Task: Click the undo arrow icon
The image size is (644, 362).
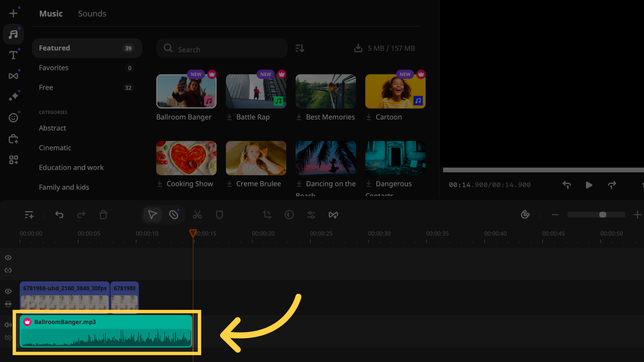Action: [x=59, y=215]
